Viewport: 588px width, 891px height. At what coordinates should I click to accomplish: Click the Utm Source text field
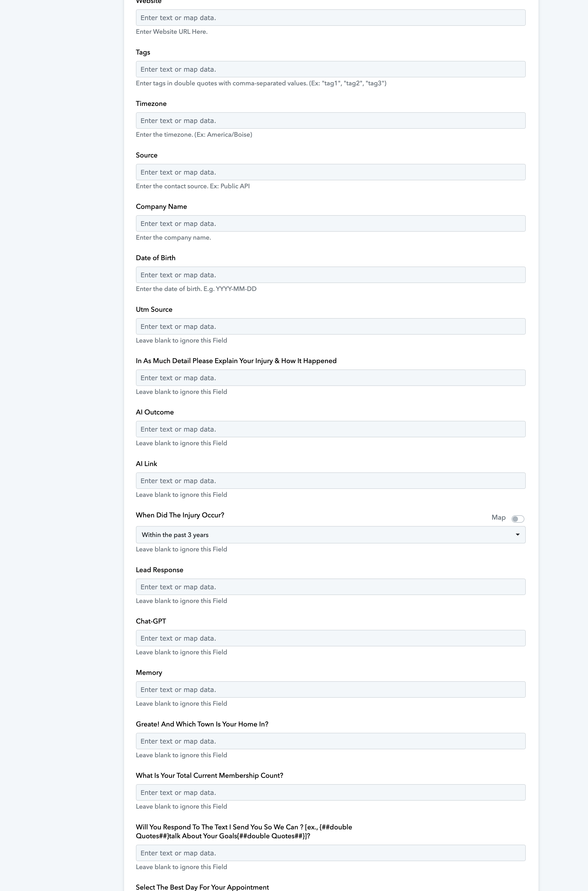(x=330, y=326)
